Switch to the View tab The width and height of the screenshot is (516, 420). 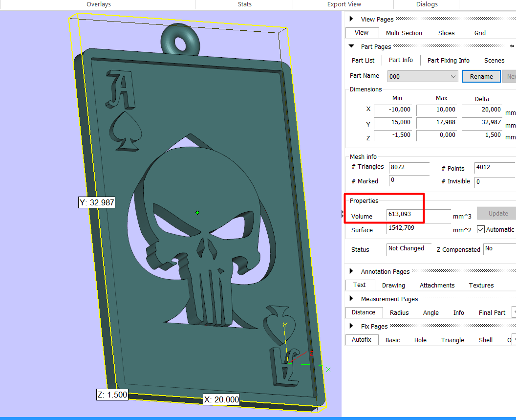pos(362,33)
